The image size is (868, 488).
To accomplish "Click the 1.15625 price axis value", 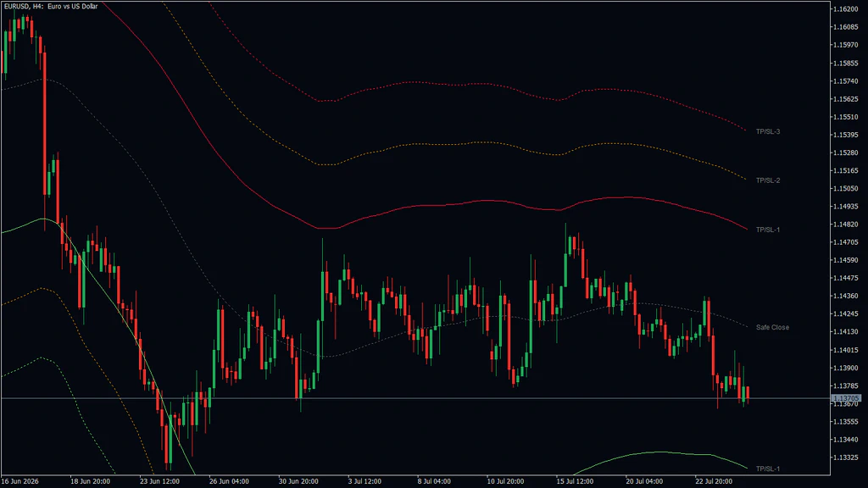I will click(846, 100).
